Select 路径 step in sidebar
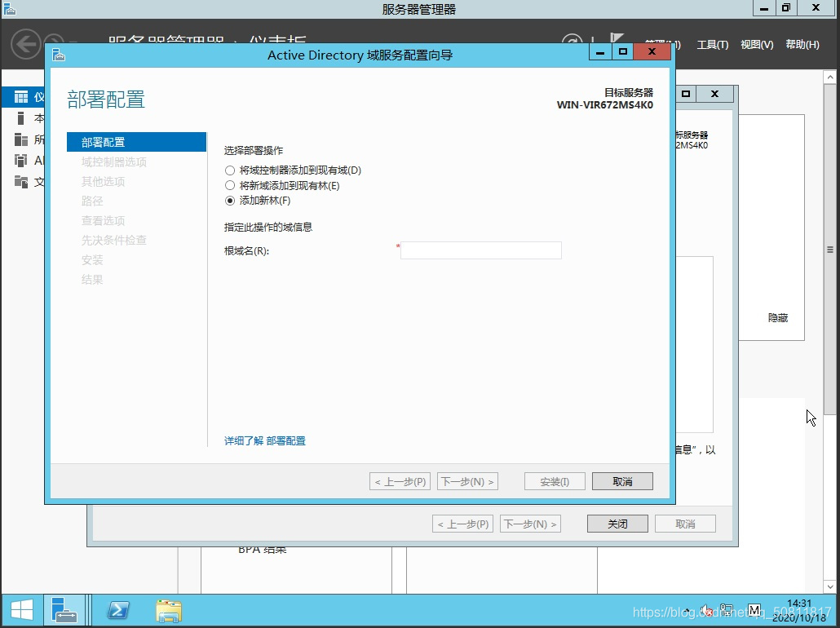 click(x=92, y=201)
